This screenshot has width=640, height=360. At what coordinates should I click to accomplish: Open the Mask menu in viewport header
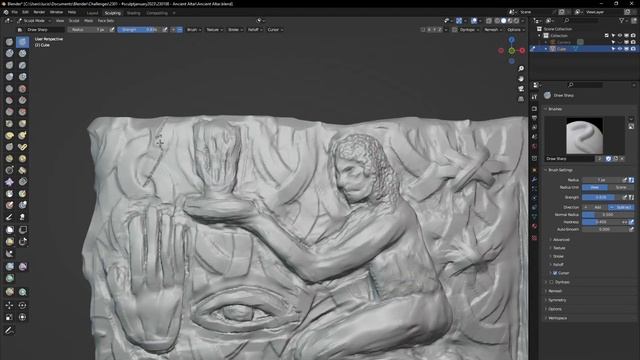(x=88, y=20)
